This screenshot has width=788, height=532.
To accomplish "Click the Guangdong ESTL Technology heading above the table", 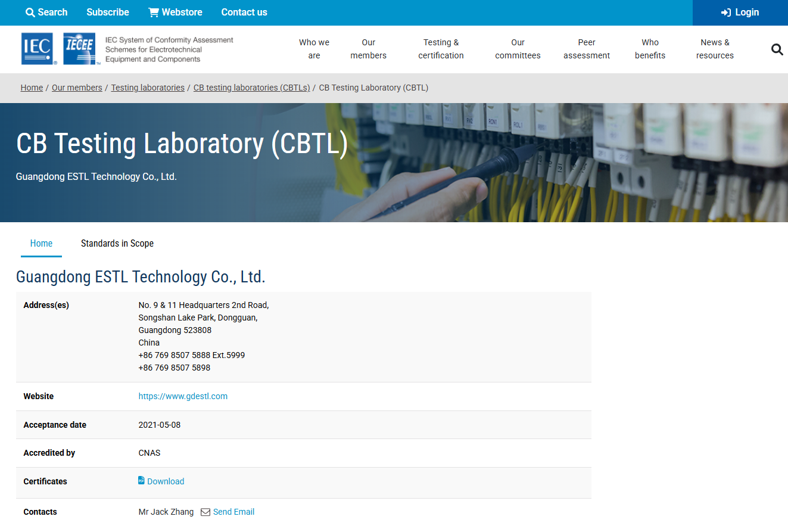I will [141, 277].
